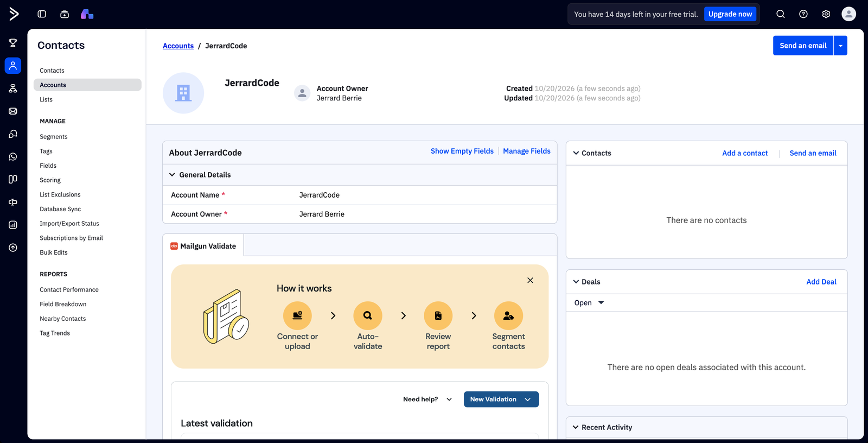The width and height of the screenshot is (868, 443).
Task: Open the Tags sidebar item
Action: click(46, 151)
